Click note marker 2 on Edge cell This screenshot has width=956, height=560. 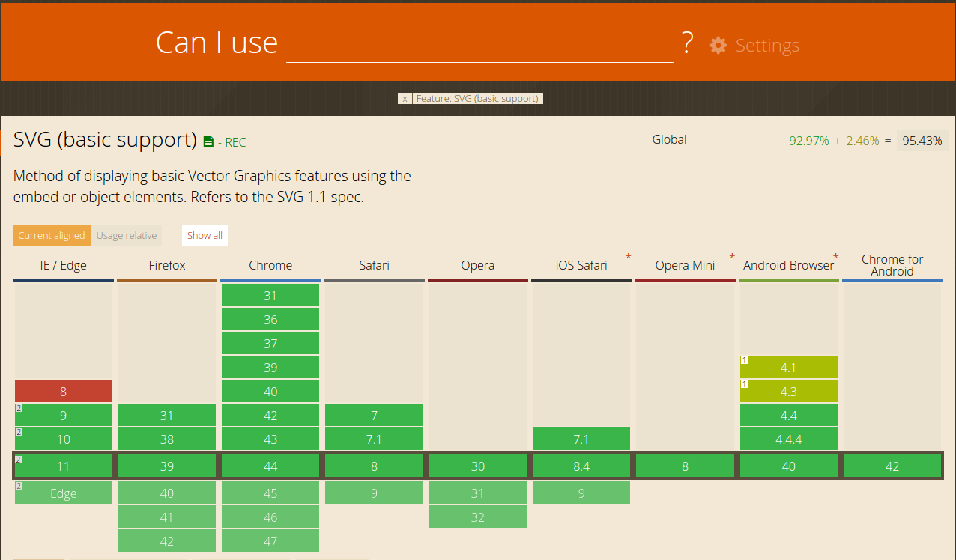(x=19, y=486)
